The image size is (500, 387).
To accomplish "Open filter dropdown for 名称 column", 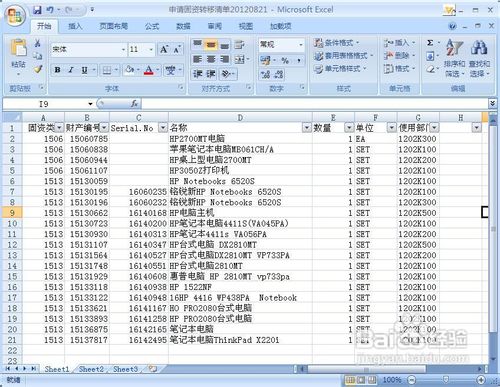I will [306, 128].
